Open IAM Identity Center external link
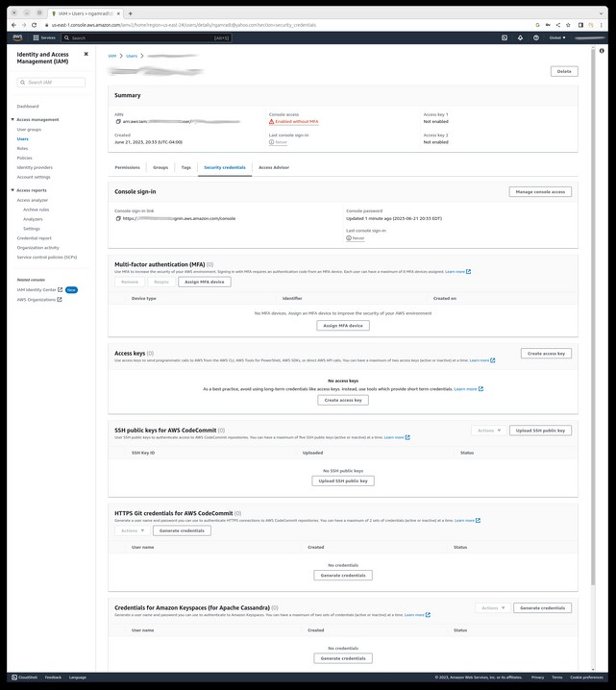 (39, 290)
